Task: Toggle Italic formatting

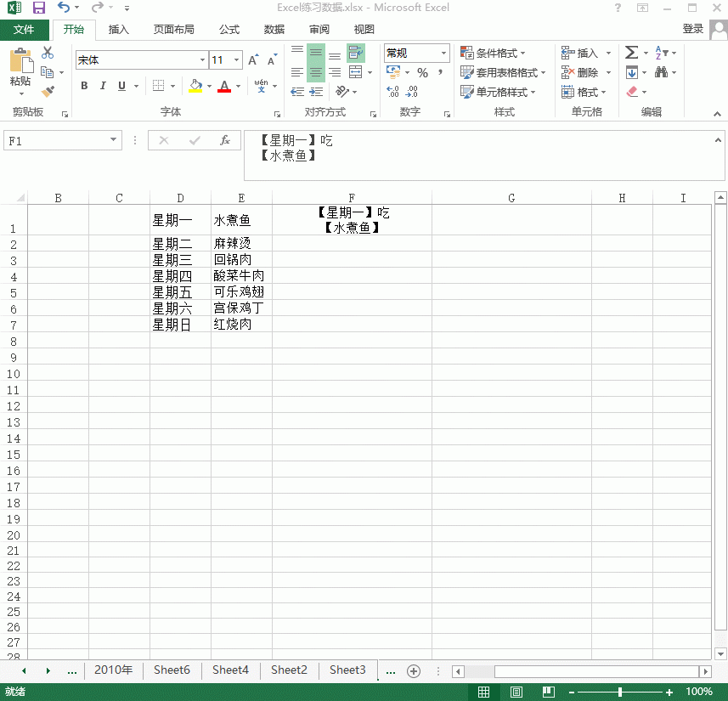Action: coord(102,86)
